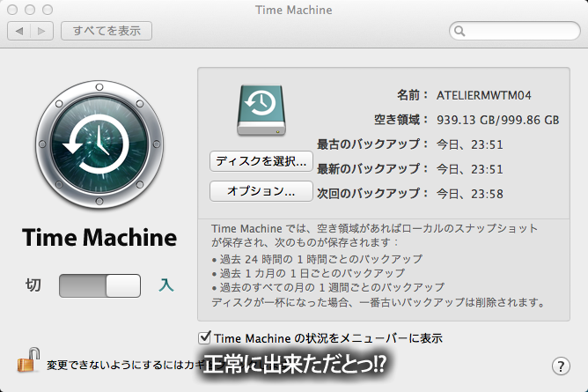
Task: Click the magnifier icon in the search field
Action: [x=459, y=31]
